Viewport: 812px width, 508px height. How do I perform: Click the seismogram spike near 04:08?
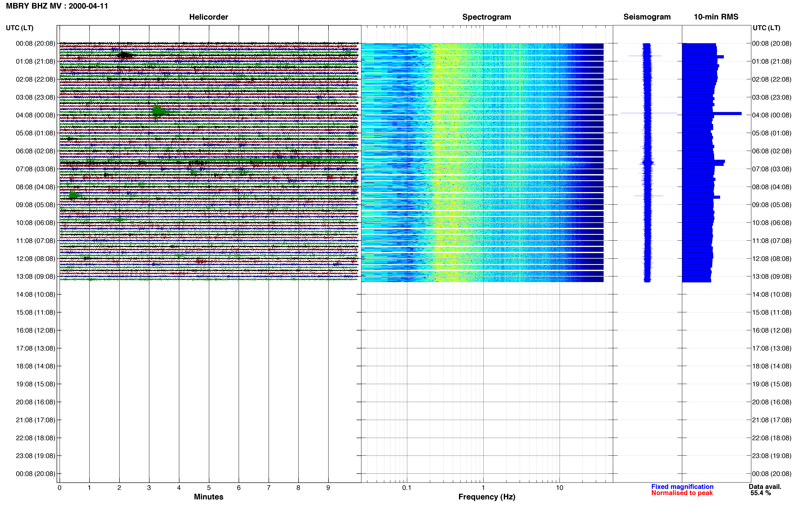[648, 113]
